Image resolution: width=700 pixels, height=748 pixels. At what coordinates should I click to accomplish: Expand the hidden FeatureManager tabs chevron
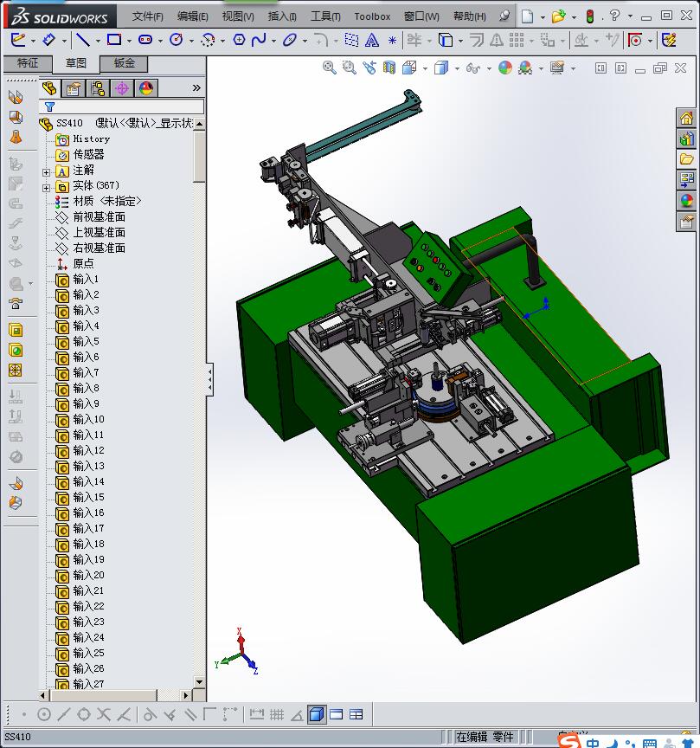click(x=196, y=87)
